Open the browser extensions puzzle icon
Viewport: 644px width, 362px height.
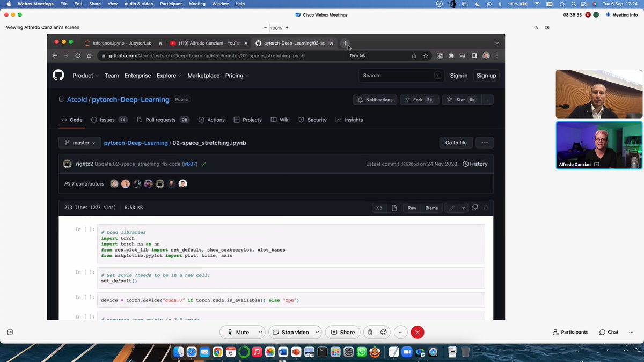pyautogui.click(x=451, y=56)
